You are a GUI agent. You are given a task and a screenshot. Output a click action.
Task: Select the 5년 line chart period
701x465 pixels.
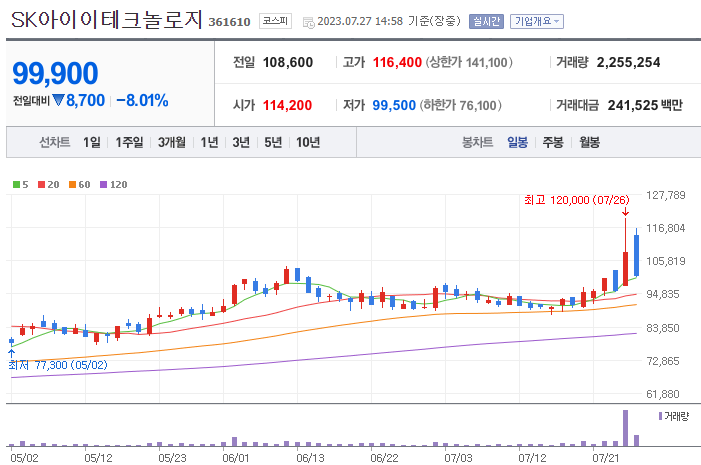tap(273, 142)
